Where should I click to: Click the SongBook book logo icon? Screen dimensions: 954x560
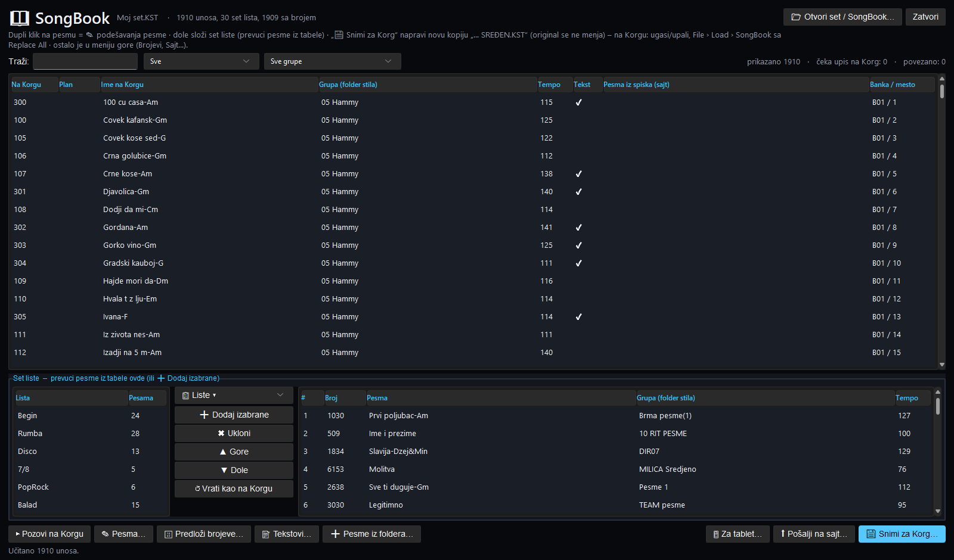point(20,18)
